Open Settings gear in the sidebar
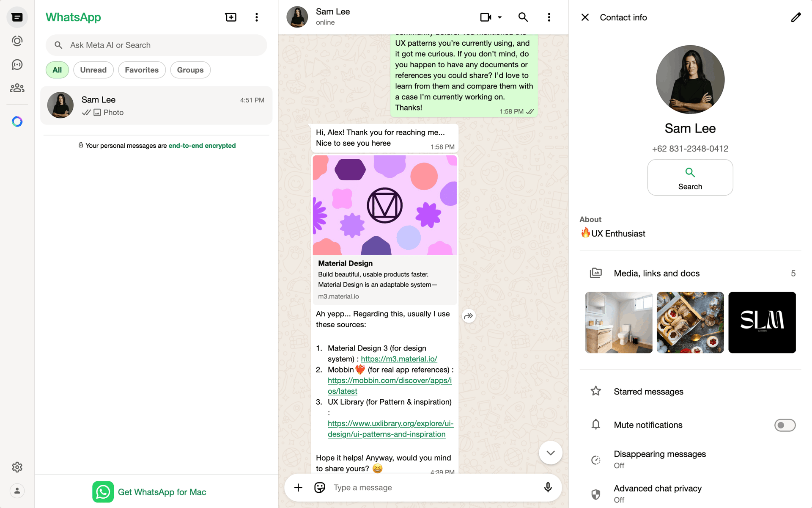 pos(17,467)
